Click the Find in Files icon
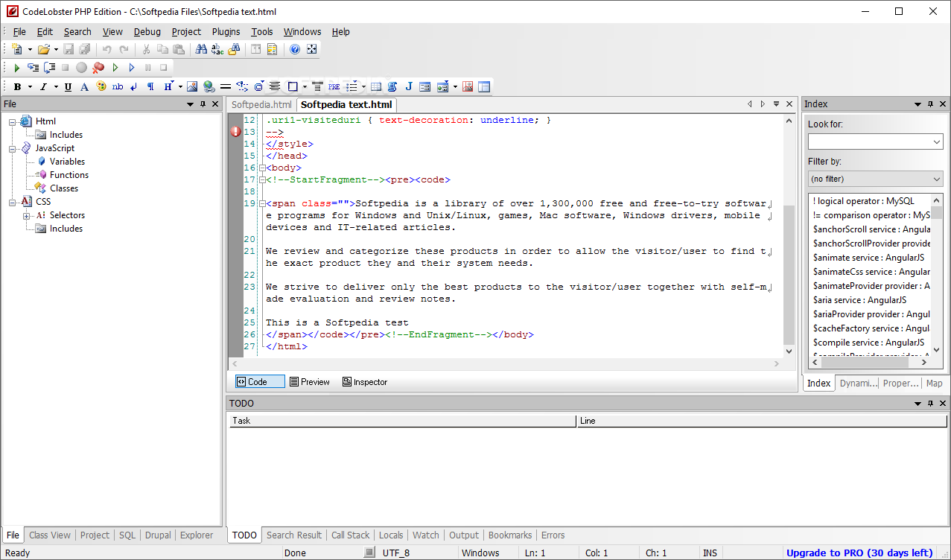This screenshot has height=560, width=951. 234,49
